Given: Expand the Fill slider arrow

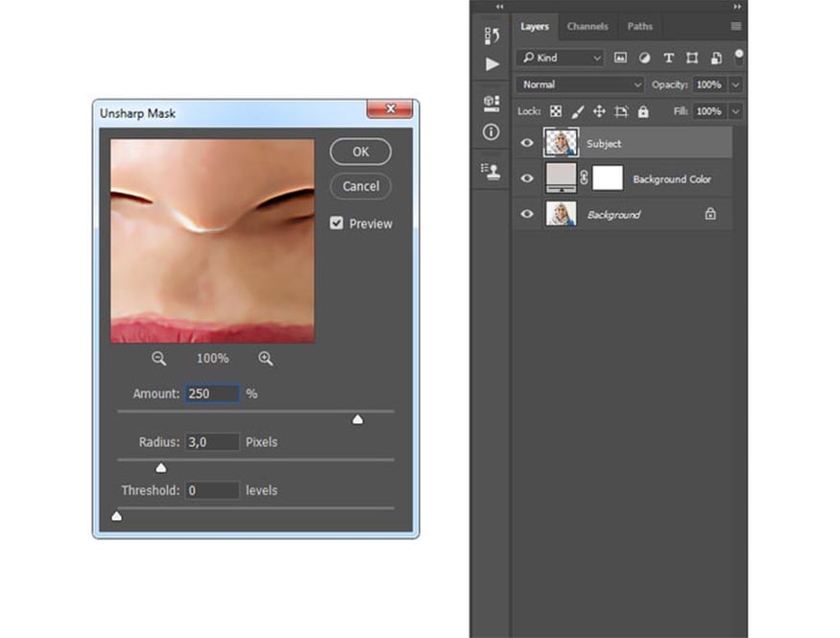Looking at the screenshot, I should [x=736, y=111].
